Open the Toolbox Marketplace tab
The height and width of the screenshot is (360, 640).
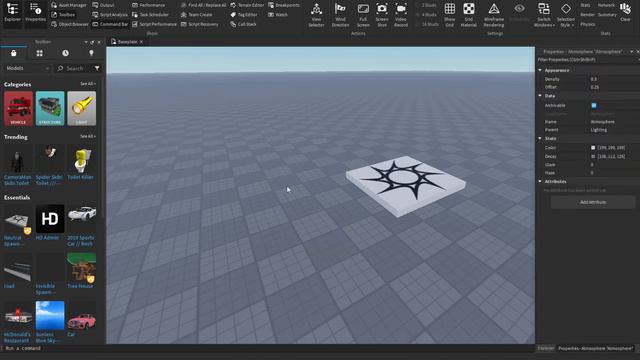click(x=13, y=53)
